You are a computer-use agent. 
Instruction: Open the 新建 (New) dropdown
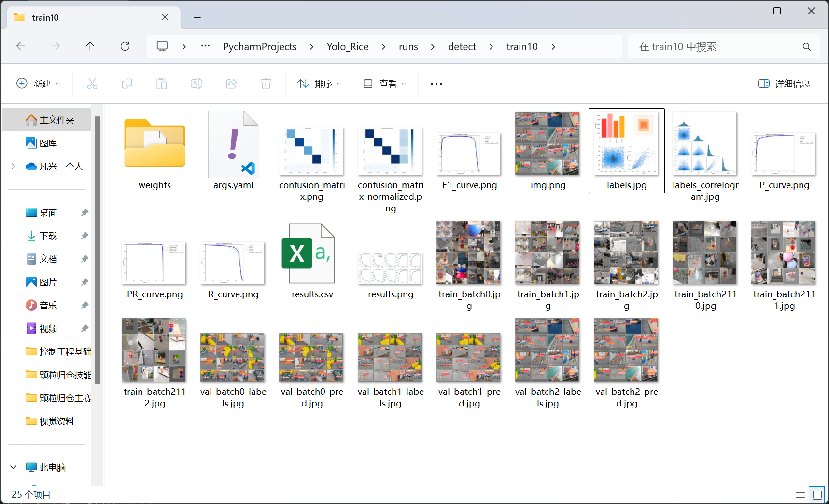tap(39, 84)
